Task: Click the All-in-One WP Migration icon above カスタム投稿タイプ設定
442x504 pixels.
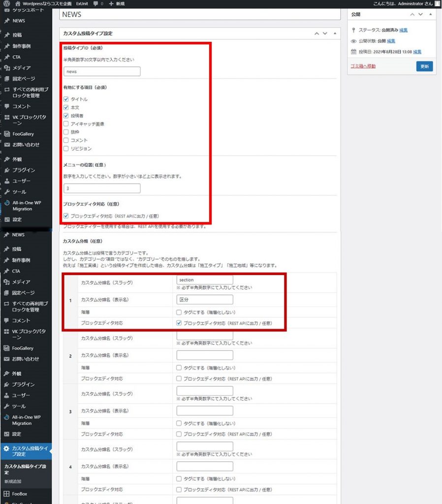Action: click(6, 417)
